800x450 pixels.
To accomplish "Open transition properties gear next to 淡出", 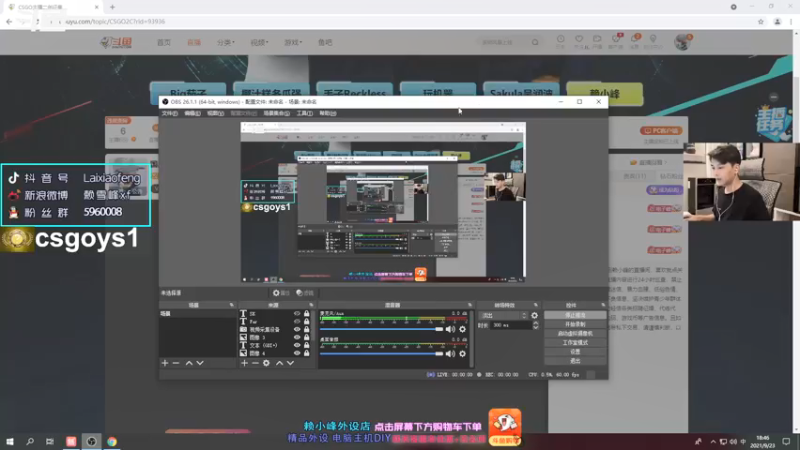I will click(x=534, y=315).
